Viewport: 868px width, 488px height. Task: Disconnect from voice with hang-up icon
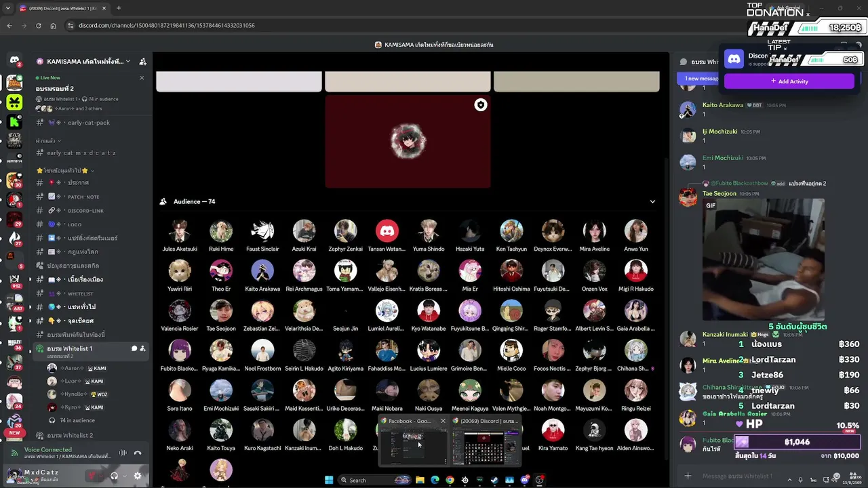(137, 453)
